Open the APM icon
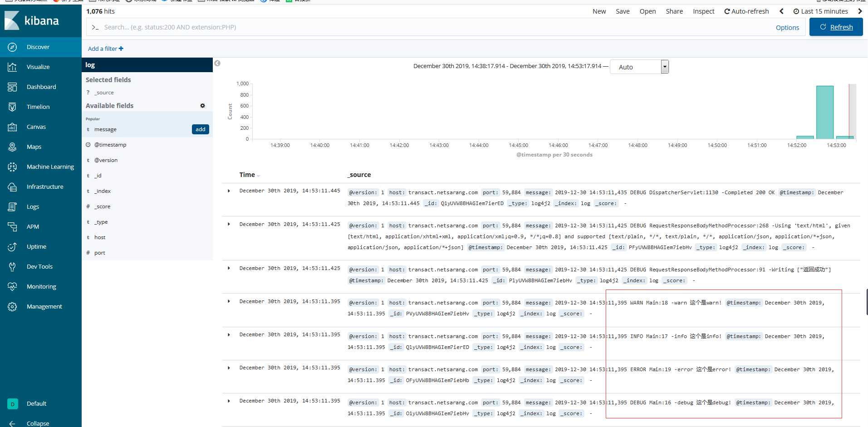Screen dimensions: 868x427 click(x=12, y=227)
